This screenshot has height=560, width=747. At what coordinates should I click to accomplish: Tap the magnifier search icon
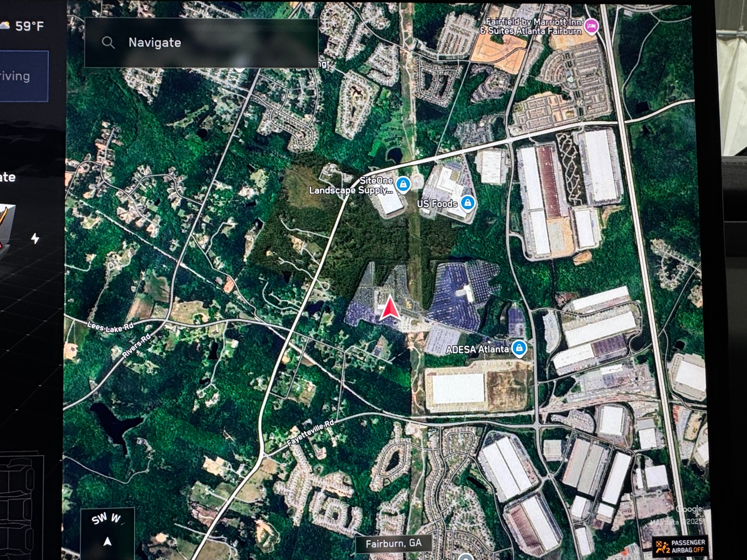click(108, 43)
